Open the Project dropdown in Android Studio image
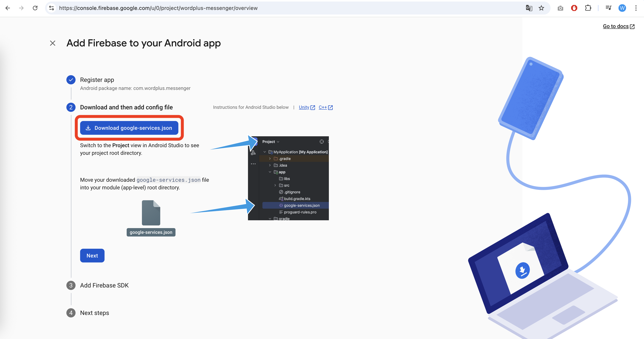Screen dimensions: 644x339 [x=271, y=142]
